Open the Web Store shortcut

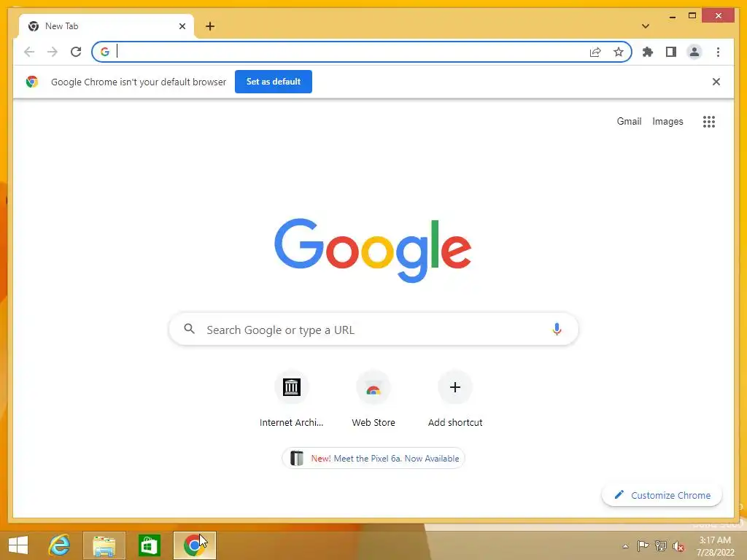373,399
